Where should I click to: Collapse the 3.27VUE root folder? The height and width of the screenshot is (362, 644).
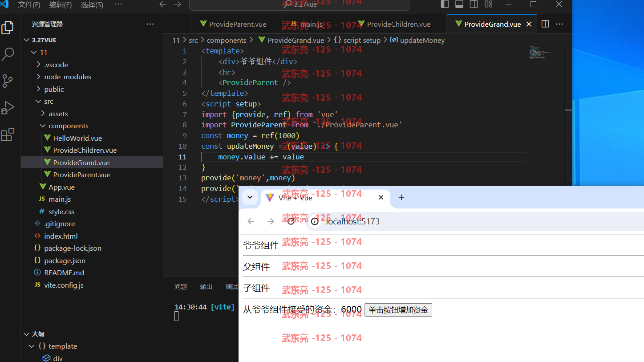coord(92,40)
